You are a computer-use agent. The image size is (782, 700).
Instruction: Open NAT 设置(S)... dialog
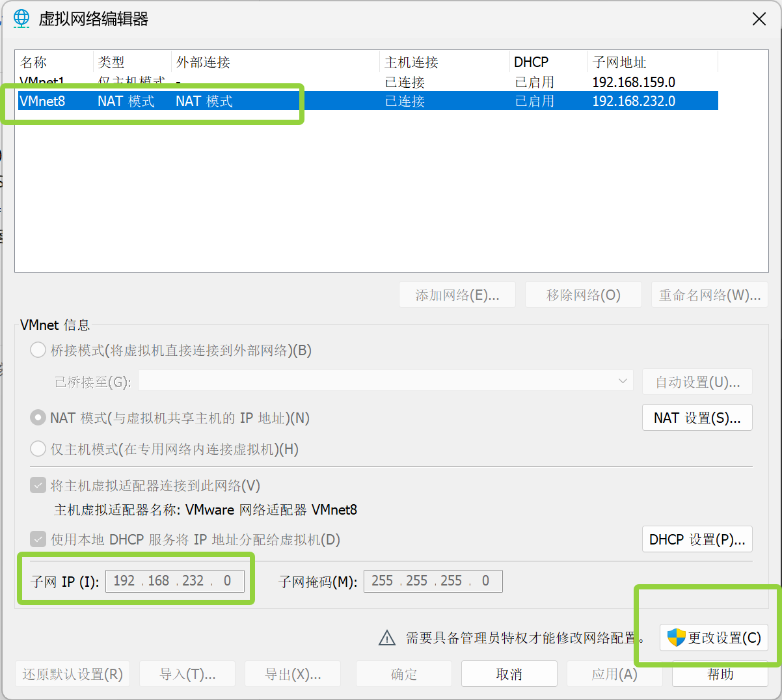(x=697, y=418)
